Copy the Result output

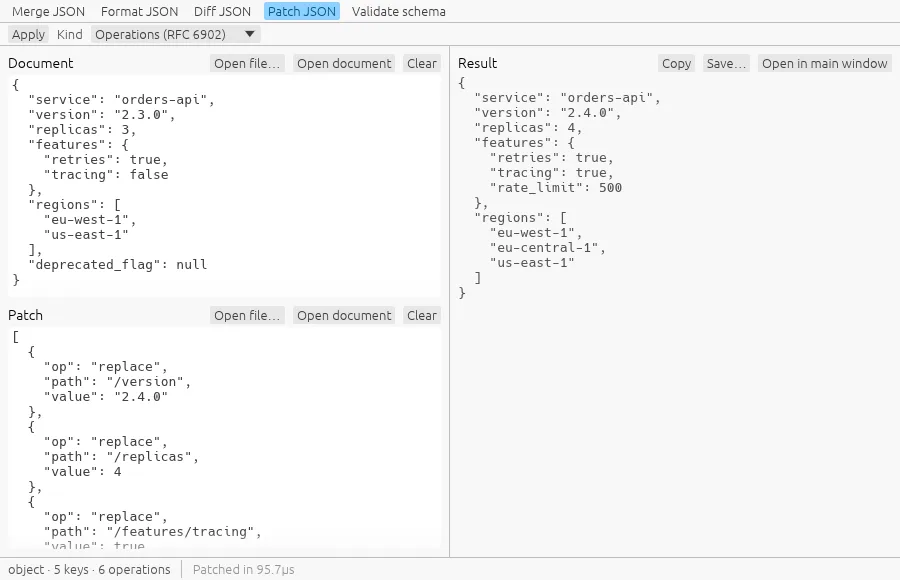point(676,64)
